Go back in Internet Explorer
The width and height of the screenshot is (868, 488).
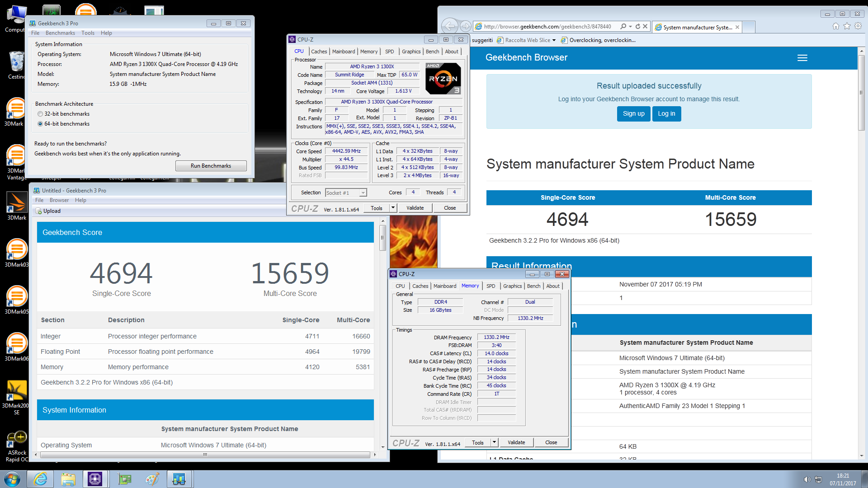click(x=449, y=26)
